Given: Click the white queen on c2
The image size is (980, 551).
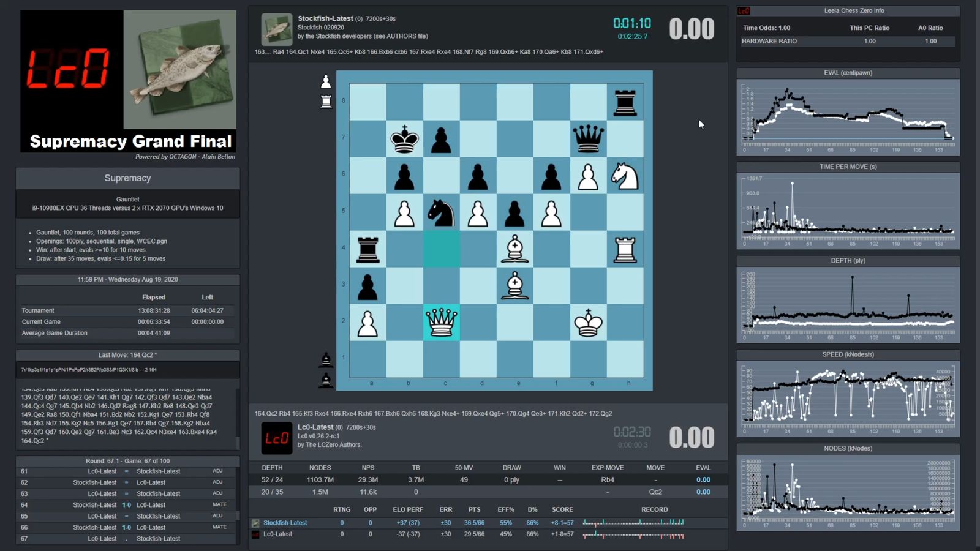Looking at the screenshot, I should pos(441,323).
